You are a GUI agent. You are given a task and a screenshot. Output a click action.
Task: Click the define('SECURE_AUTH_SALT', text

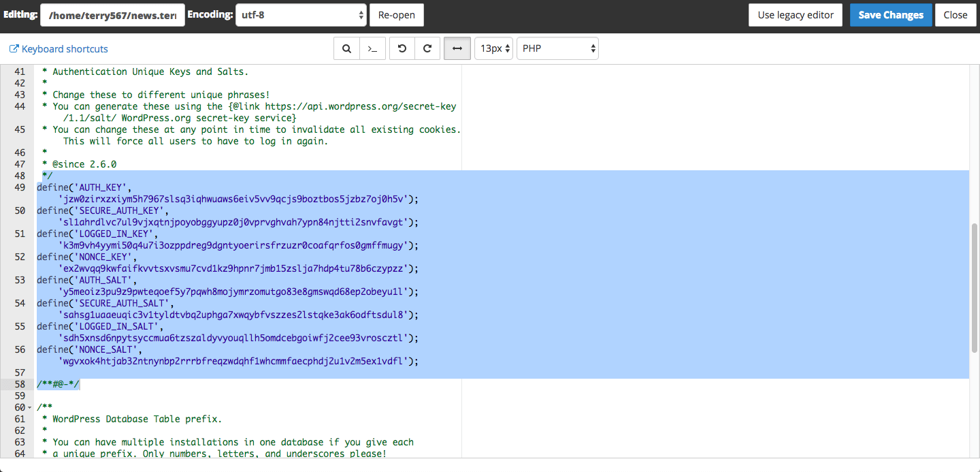tap(105, 303)
